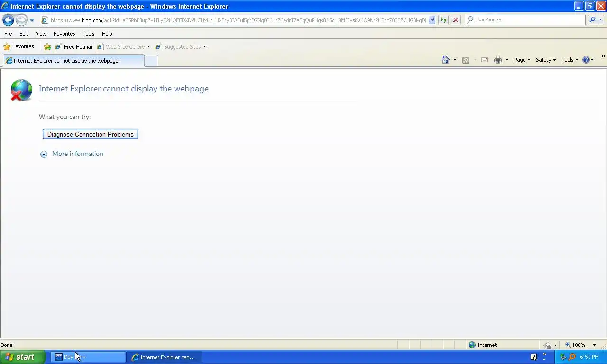Switch to the Dev-C++ taskbar window
This screenshot has width=607, height=364.
click(88, 357)
